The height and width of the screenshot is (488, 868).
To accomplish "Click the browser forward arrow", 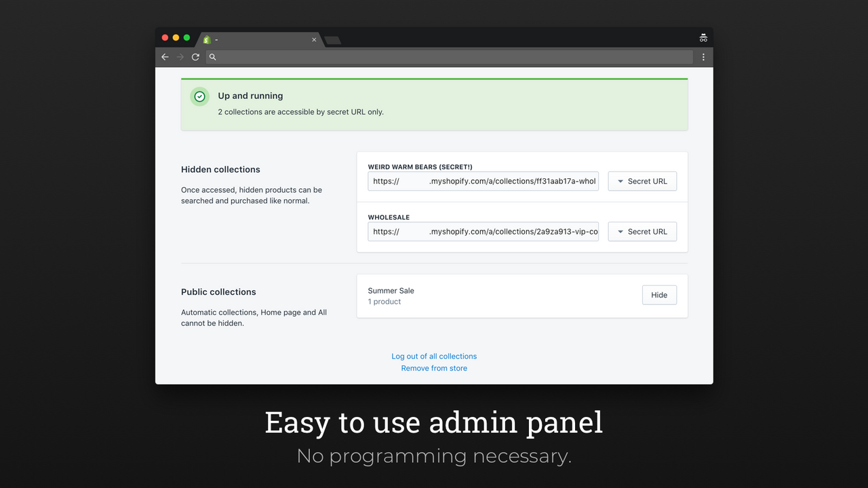I will (x=180, y=57).
